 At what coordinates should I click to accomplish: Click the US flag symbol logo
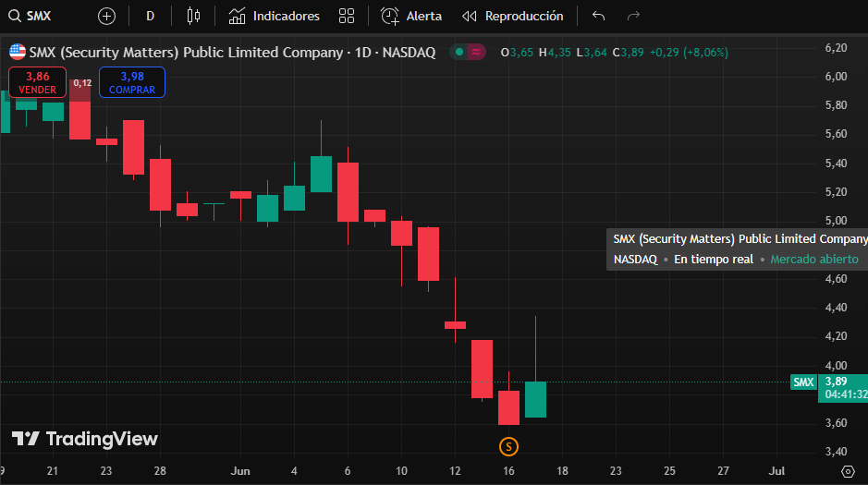click(x=18, y=52)
